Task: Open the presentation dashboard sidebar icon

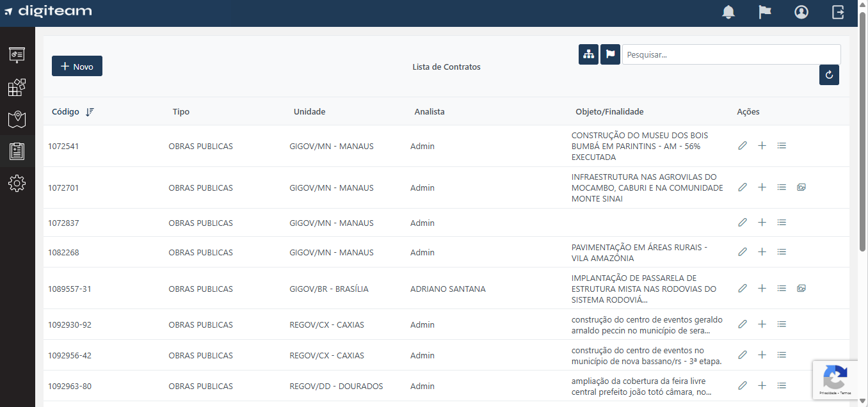Action: [x=17, y=55]
